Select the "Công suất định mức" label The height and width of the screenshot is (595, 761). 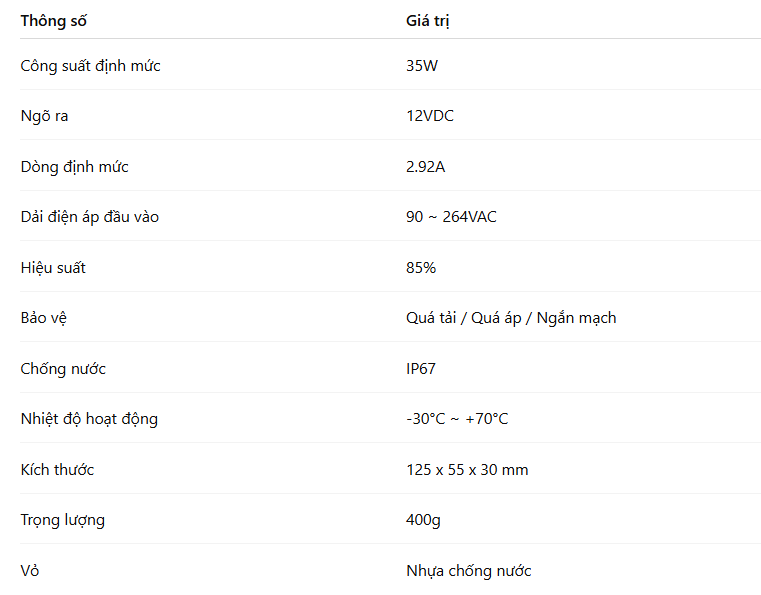point(90,66)
